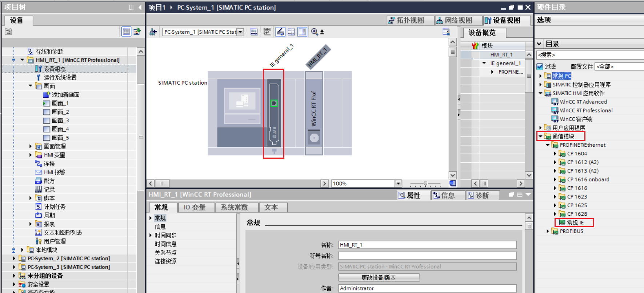Click the 配方 icon in project tree
644x293 pixels.
coord(39,181)
